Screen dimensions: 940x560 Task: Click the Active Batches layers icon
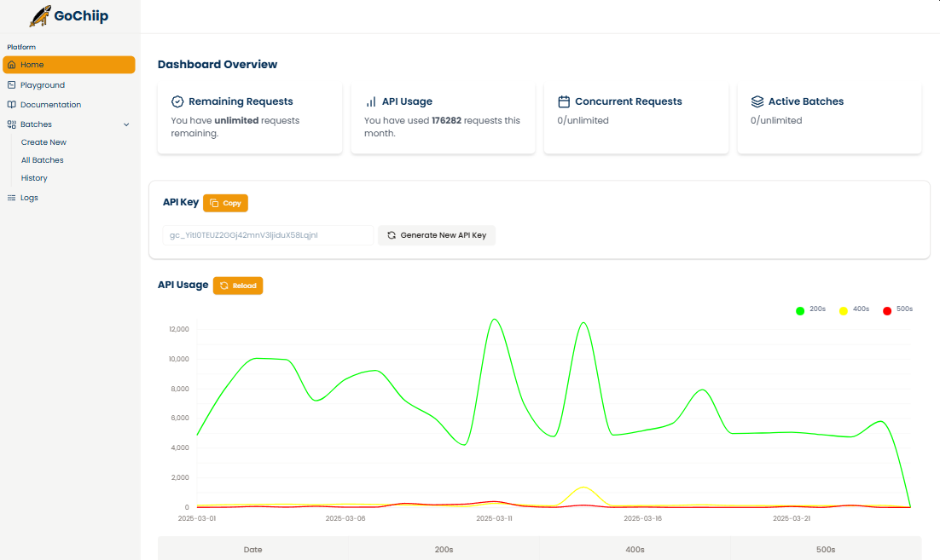point(757,101)
